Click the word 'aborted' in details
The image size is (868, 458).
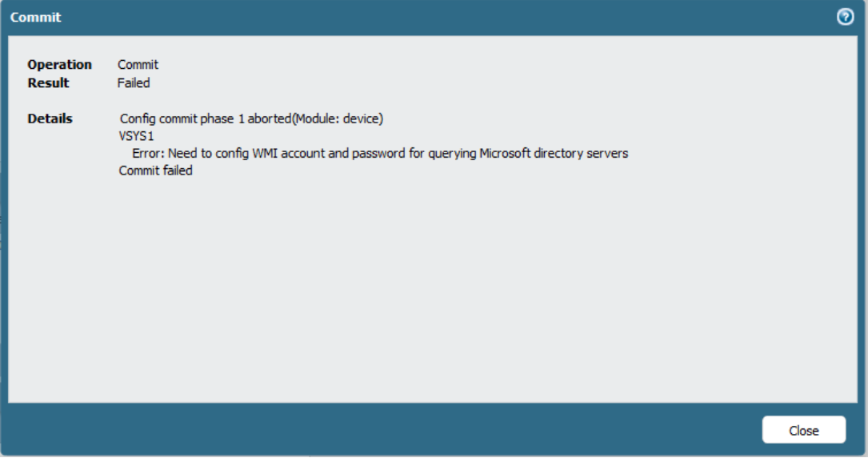(270, 119)
